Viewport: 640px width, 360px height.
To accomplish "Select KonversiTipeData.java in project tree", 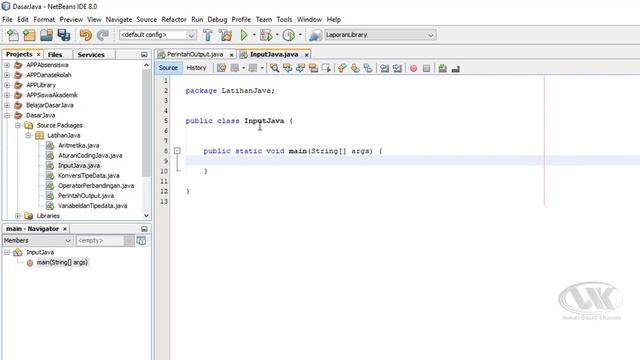I will [89, 176].
